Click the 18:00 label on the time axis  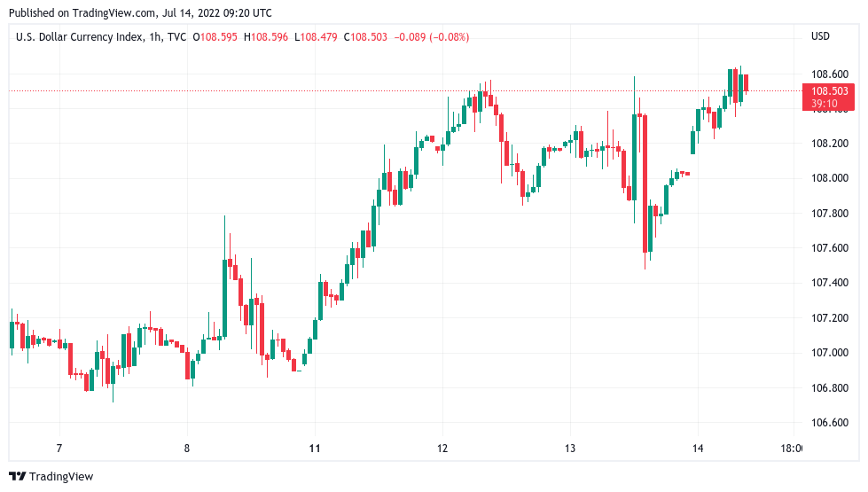pyautogui.click(x=791, y=449)
